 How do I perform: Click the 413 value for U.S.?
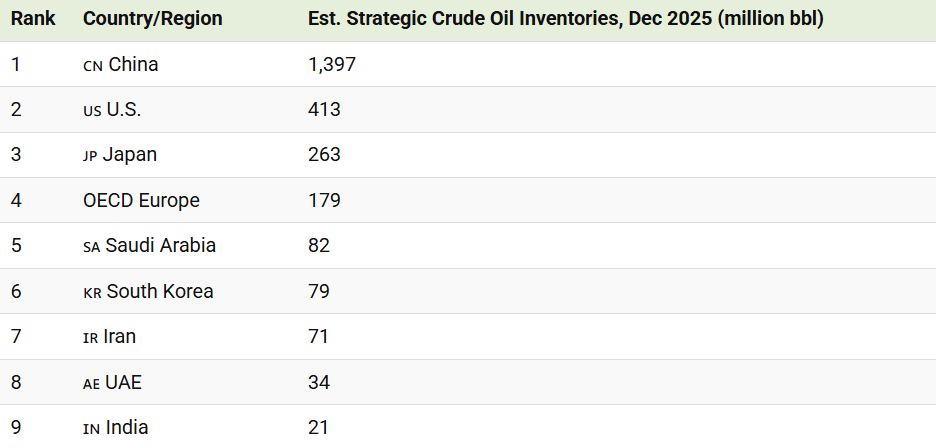coord(324,109)
